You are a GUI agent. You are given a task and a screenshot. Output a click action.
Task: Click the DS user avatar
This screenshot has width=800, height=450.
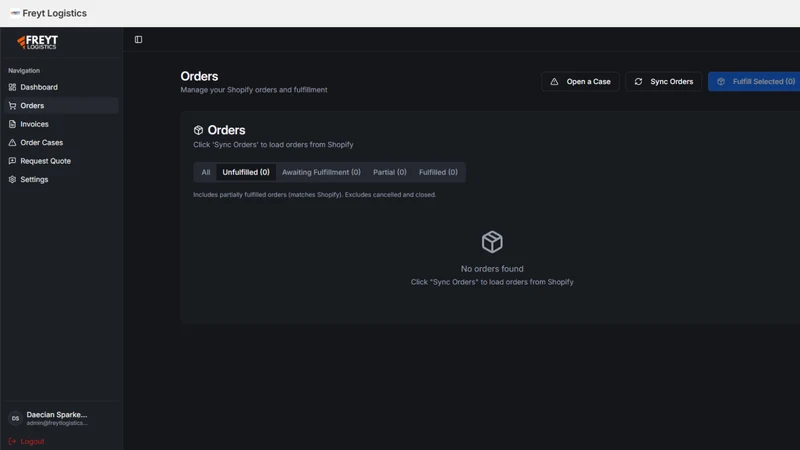(15, 418)
